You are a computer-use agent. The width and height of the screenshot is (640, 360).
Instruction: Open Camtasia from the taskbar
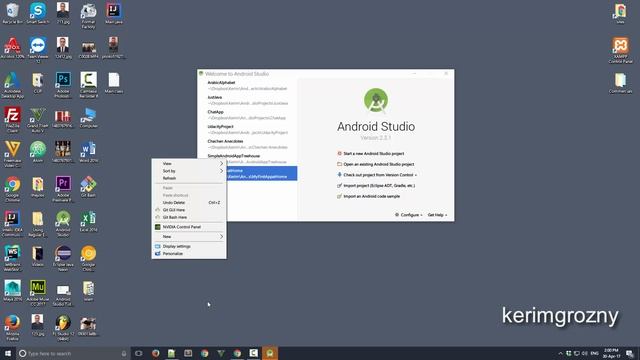[x=253, y=353]
